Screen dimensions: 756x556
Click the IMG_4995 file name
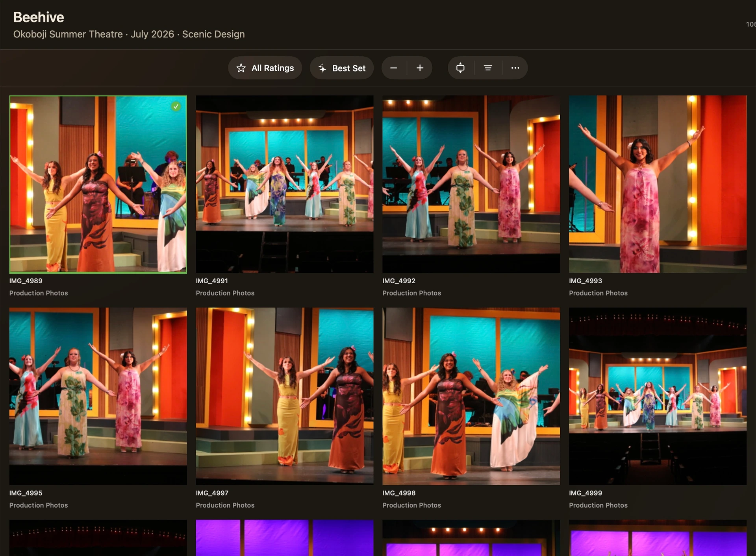pos(26,493)
